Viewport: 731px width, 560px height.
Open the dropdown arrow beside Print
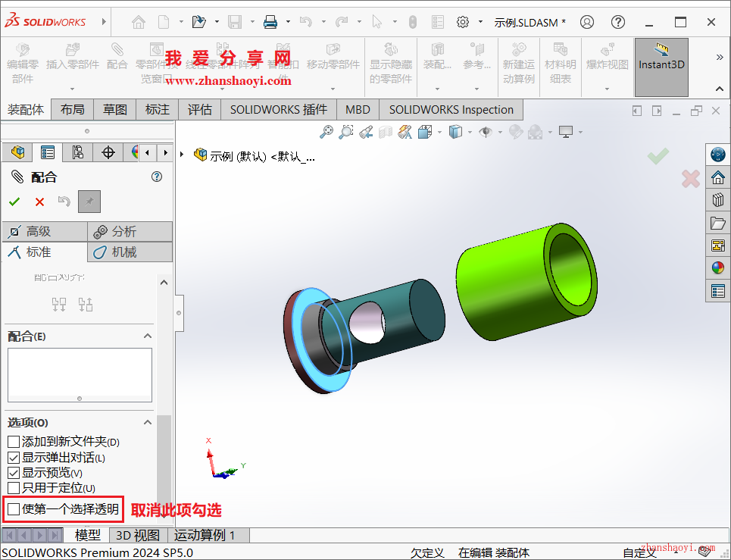pos(288,22)
